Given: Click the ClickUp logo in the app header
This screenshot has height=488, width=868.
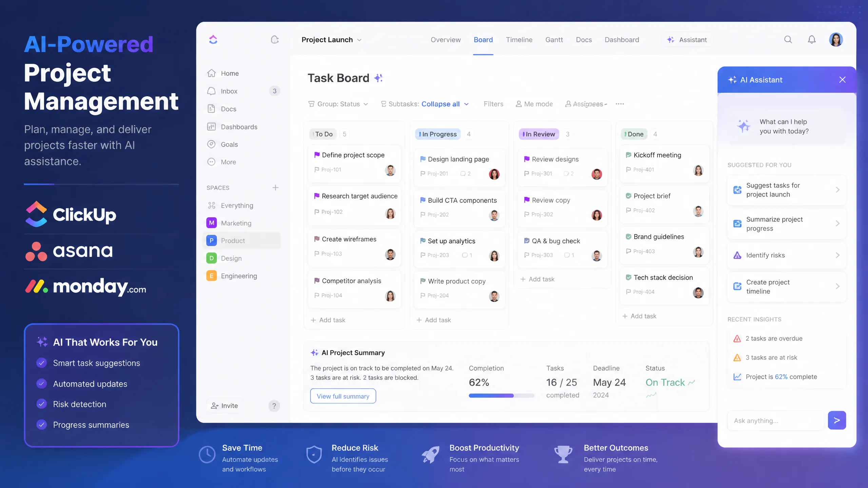Looking at the screenshot, I should [x=213, y=40].
